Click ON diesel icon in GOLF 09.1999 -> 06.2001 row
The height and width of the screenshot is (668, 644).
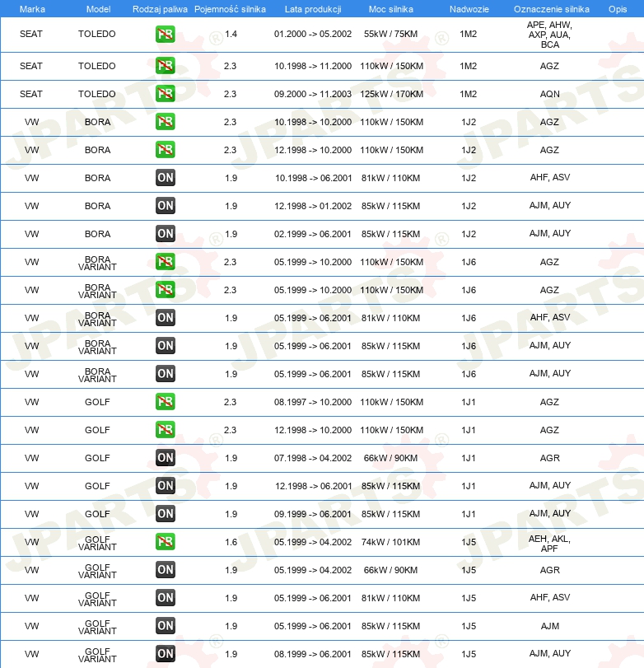166,514
